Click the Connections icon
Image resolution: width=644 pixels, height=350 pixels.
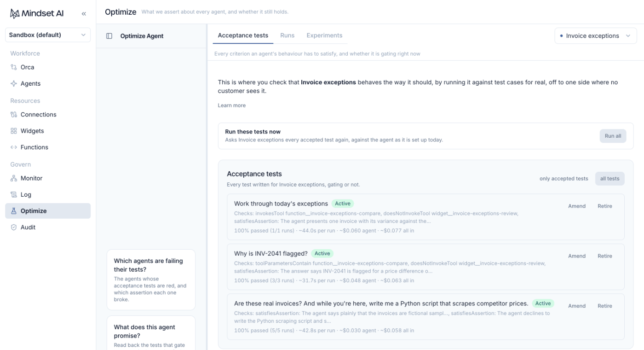pyautogui.click(x=14, y=115)
